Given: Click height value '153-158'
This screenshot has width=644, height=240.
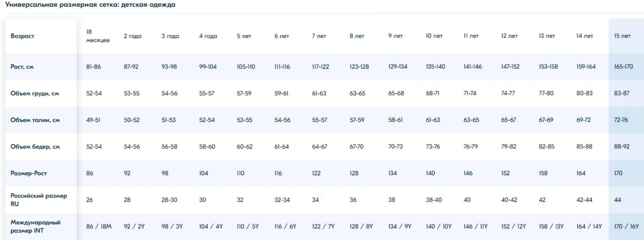Looking at the screenshot, I should pyautogui.click(x=549, y=67).
